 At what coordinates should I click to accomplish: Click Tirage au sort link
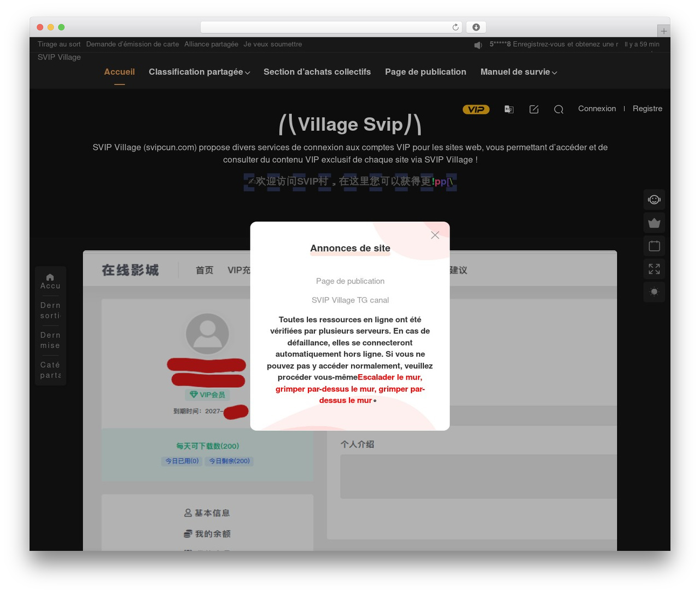[x=59, y=44]
